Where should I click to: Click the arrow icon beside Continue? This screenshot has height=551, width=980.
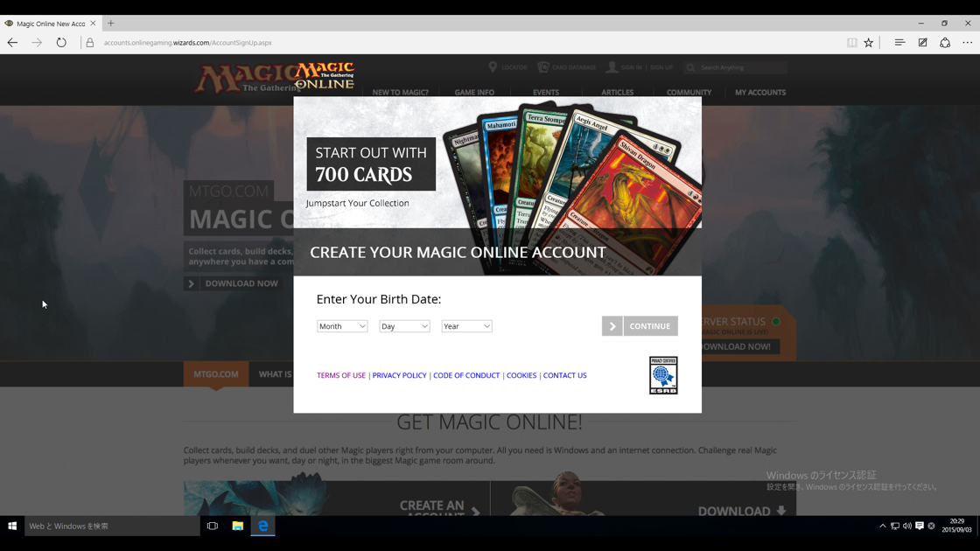612,326
